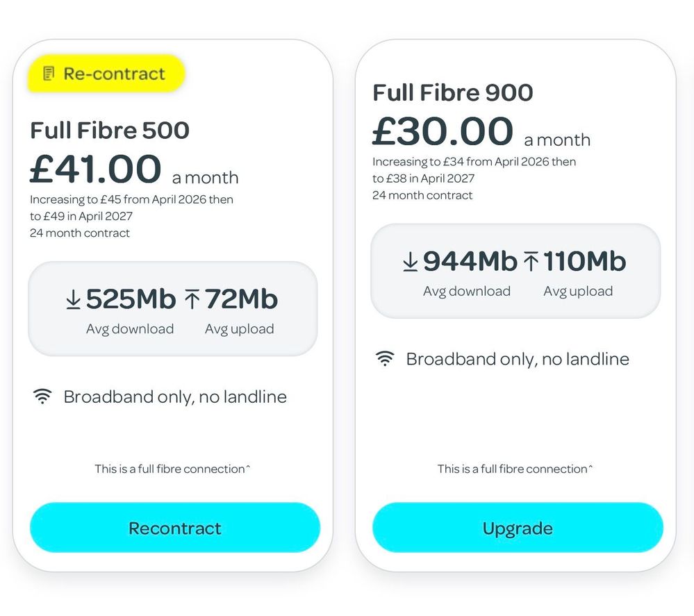Click the 944Mb download arrow icon
Screen dimensions: 694x616
(x=411, y=262)
